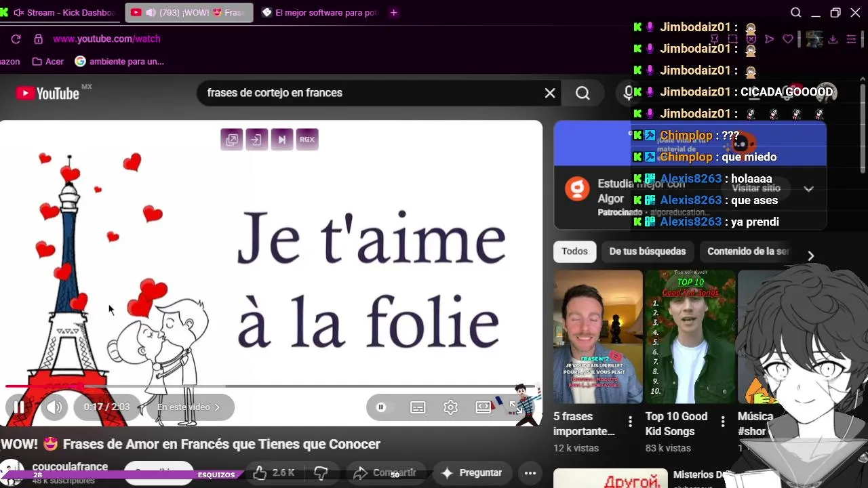Reload the page using the refresh icon
Screen dimensions: 868x488
coord(16,39)
